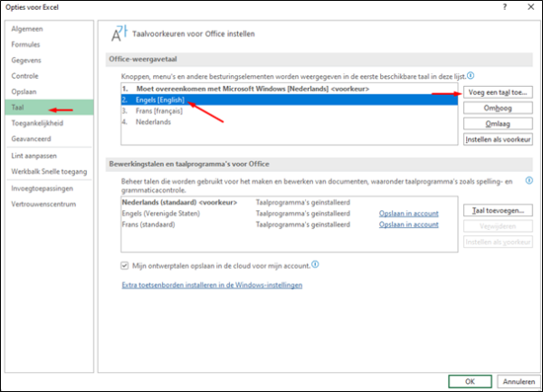Open the Opslaan settings category
The width and height of the screenshot is (543, 392).
(x=24, y=91)
